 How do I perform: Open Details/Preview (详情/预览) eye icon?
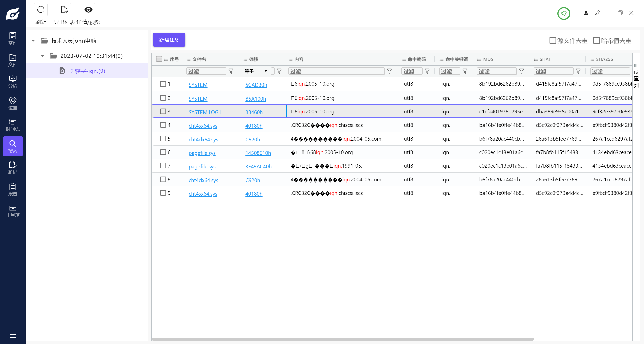[88, 10]
